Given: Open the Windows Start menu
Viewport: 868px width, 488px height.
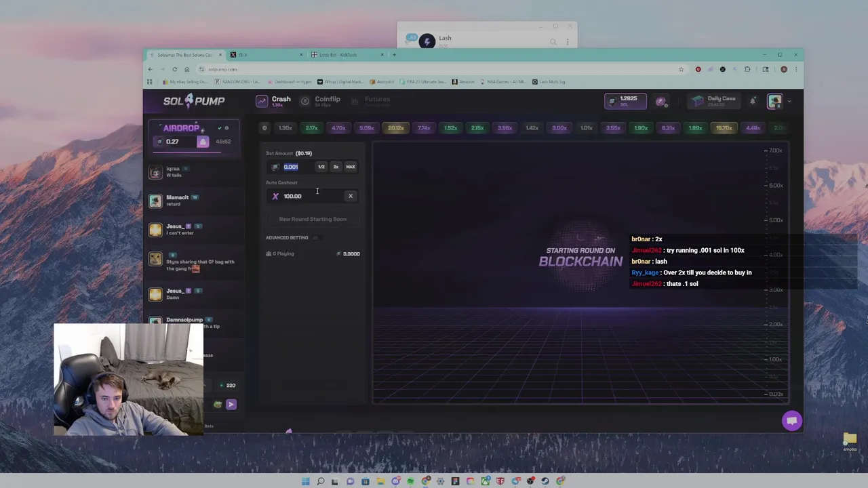Looking at the screenshot, I should [x=305, y=481].
